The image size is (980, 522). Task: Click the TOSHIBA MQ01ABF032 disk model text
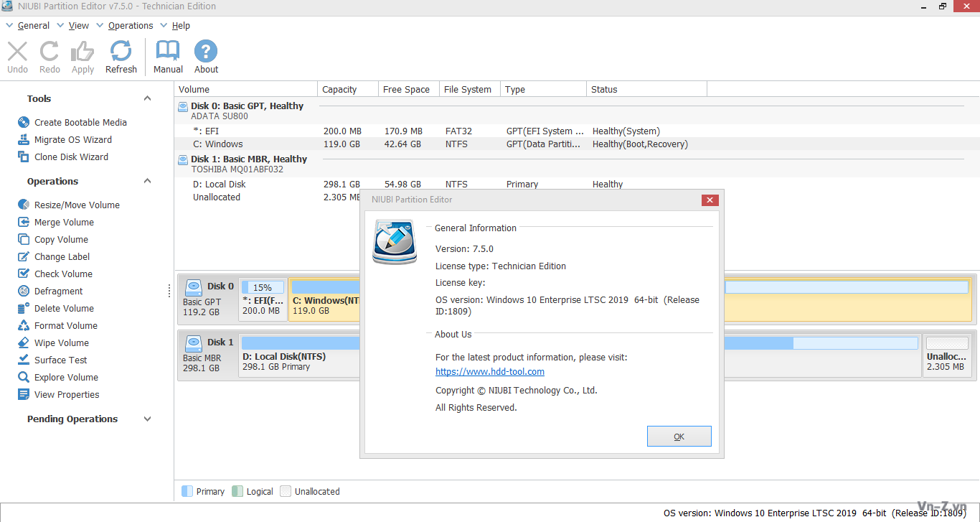coord(237,170)
